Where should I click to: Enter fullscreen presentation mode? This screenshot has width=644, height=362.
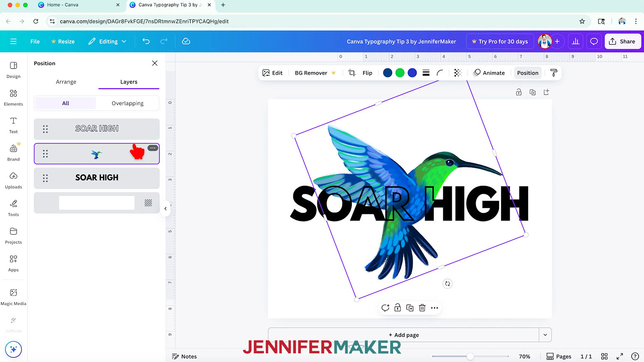(619, 356)
